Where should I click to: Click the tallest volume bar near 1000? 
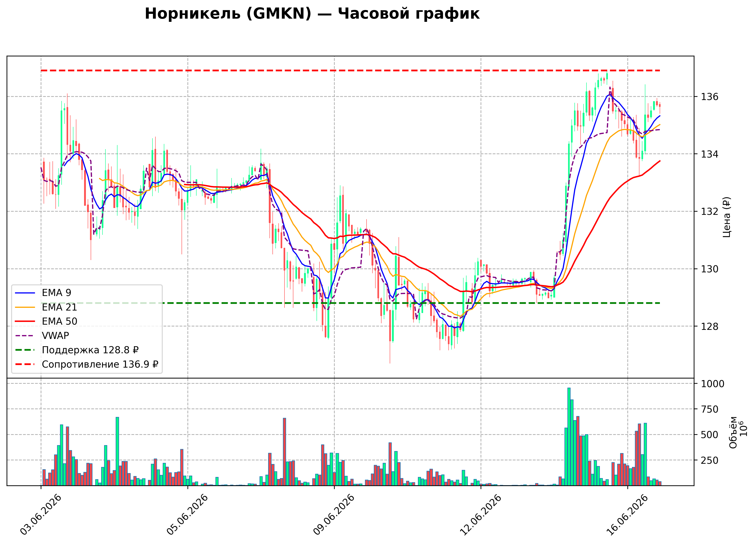[x=569, y=437]
